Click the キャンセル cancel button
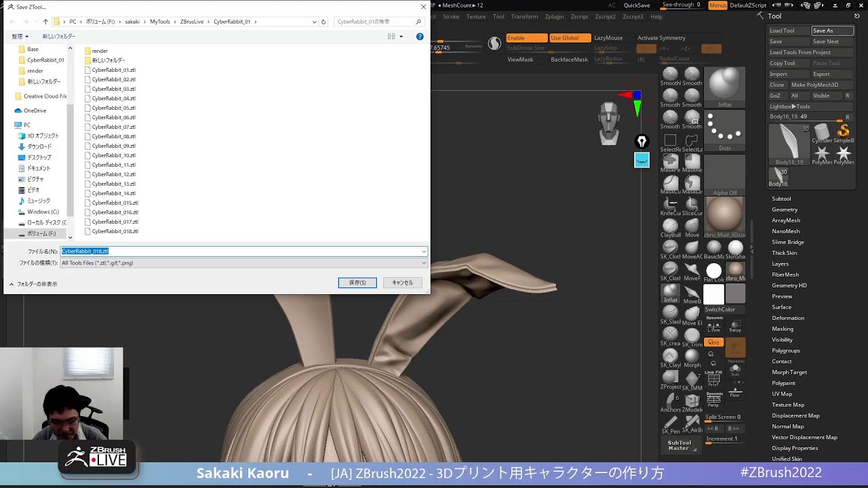868x488 pixels. (x=402, y=283)
